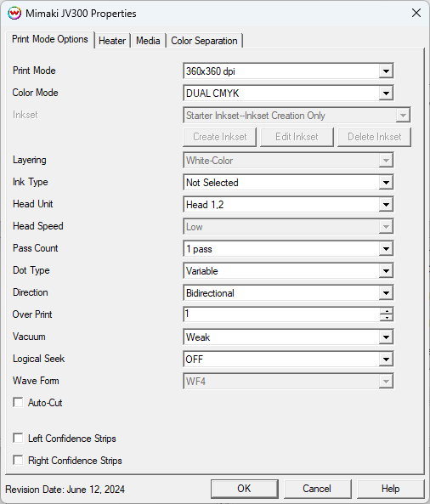Open the Logical Seek dropdown
Viewport: 430px width, 504px height.
(288, 360)
